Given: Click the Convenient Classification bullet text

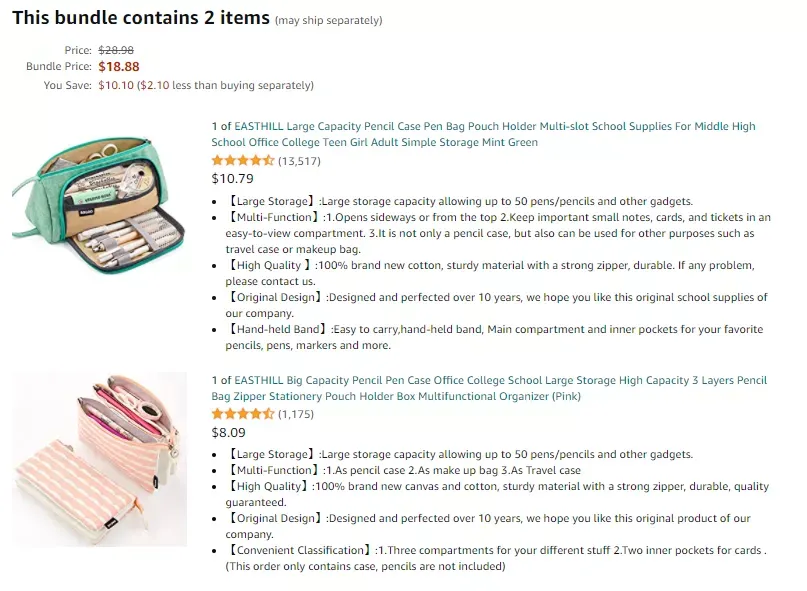Looking at the screenshot, I should (496, 558).
